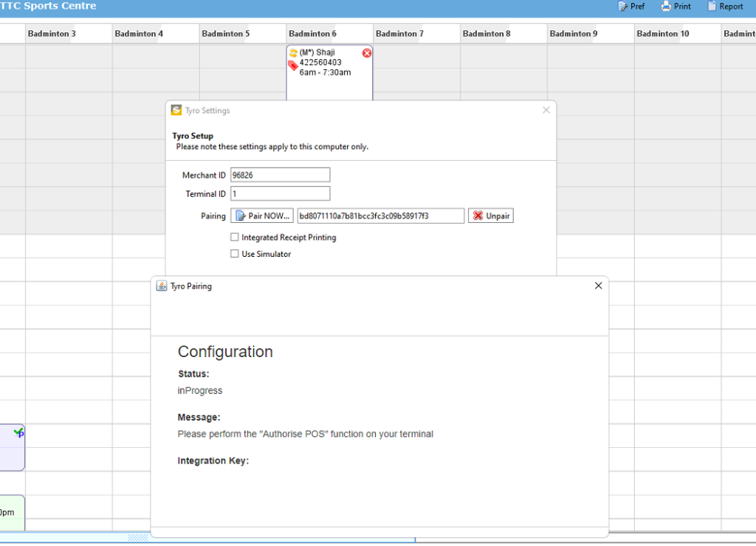Select the Badminton 9 column header

[x=591, y=34]
